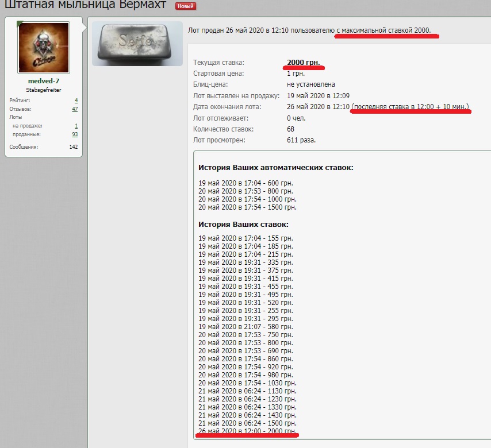Click the bid entry 19 май 17:04 - 185 грн.
491x448 pixels.
(246, 246)
